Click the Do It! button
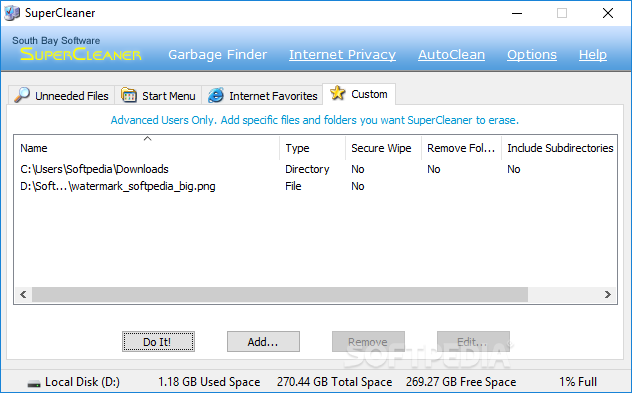 coord(158,342)
